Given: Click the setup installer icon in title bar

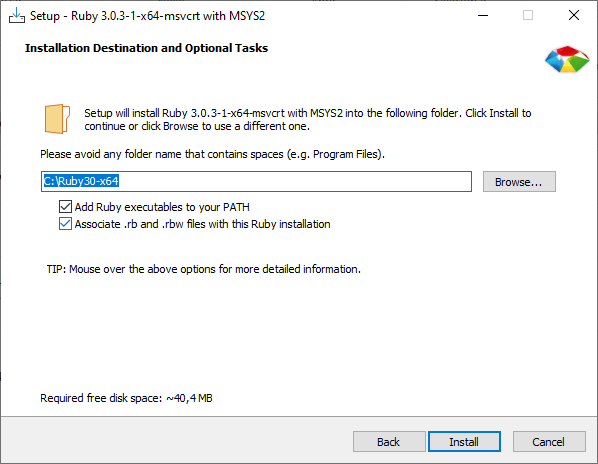Looking at the screenshot, I should coord(17,16).
